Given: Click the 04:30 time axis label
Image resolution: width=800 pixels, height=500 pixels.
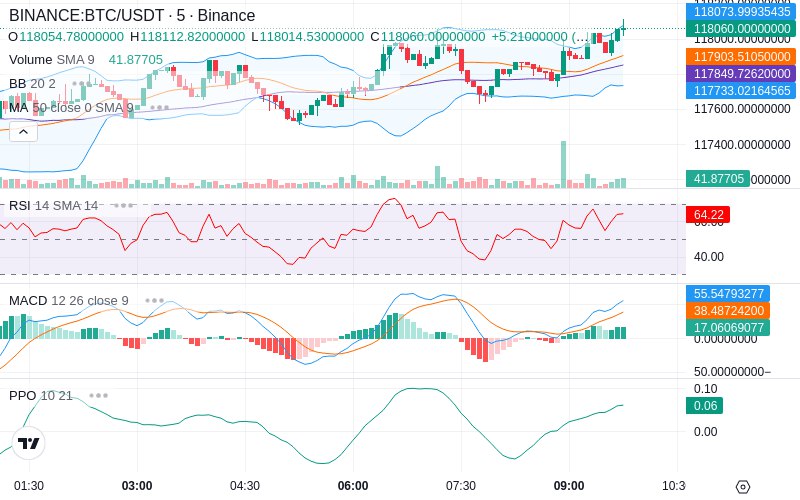Looking at the screenshot, I should 245,486.
